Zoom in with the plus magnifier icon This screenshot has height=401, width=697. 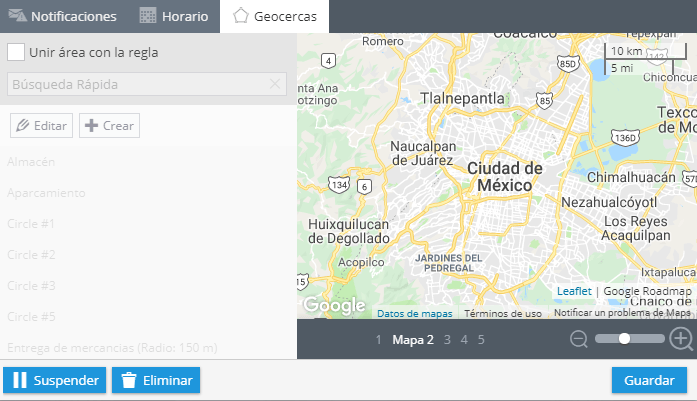(x=681, y=339)
